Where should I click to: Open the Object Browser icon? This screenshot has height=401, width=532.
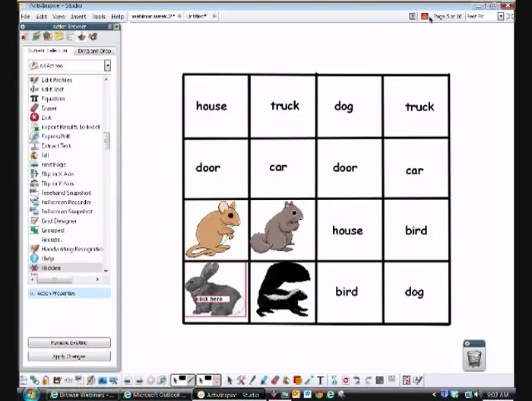click(47, 37)
